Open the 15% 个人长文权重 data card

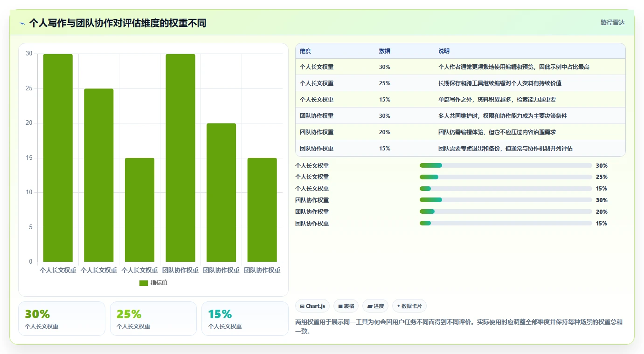[x=245, y=319]
